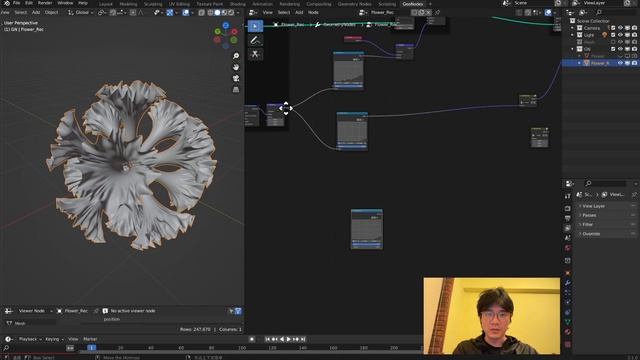Click the blue Z axis on navigation gizmo
Screen dimensions: 640x360
(x=226, y=25)
